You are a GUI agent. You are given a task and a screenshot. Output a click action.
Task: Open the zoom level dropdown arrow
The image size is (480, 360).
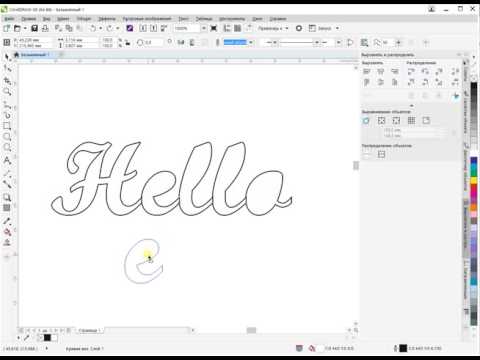tap(203, 28)
